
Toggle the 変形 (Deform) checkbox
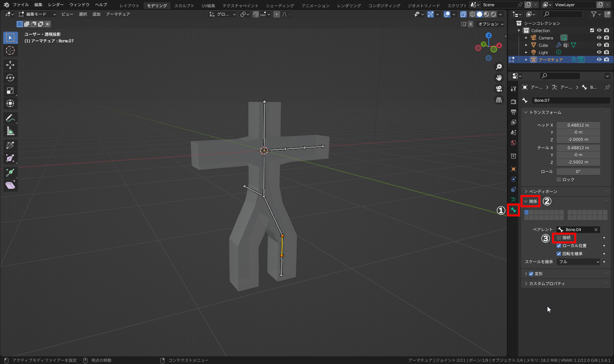point(531,274)
